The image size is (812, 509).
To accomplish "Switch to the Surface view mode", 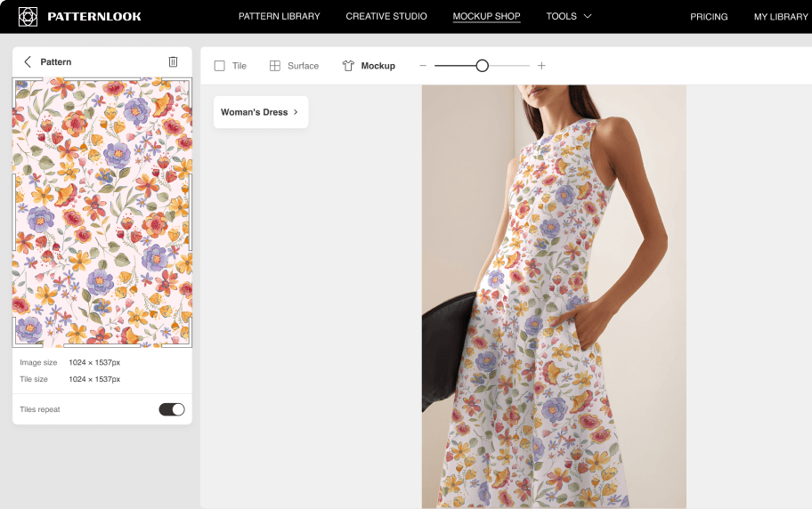I will [294, 66].
